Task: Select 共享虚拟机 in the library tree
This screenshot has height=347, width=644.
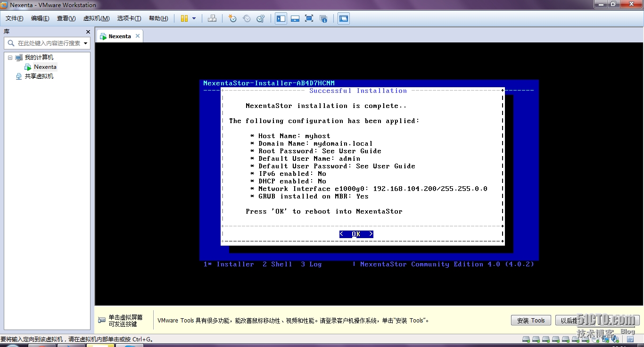Action: tap(39, 76)
